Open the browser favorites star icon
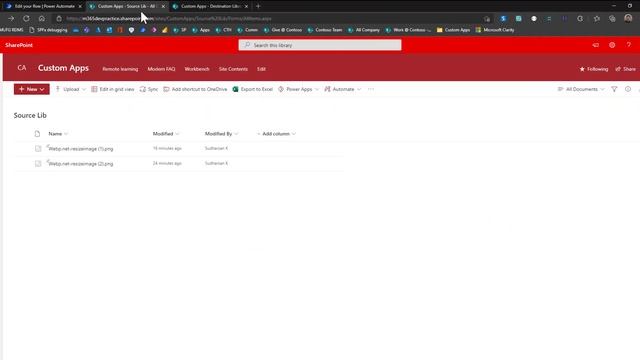640x360 pixels. coord(596,18)
